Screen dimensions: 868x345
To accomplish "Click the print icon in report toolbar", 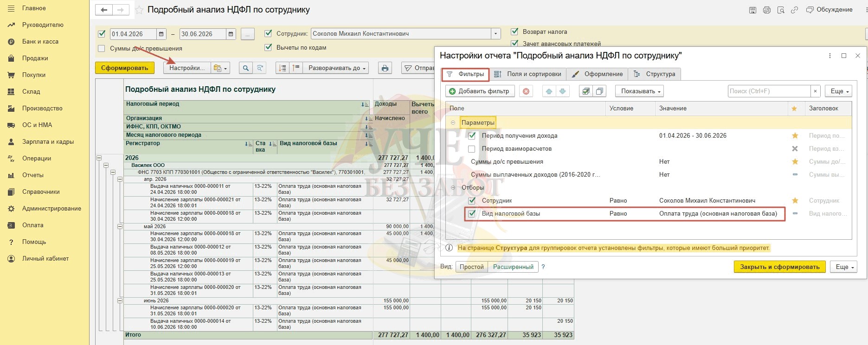I will tap(385, 68).
